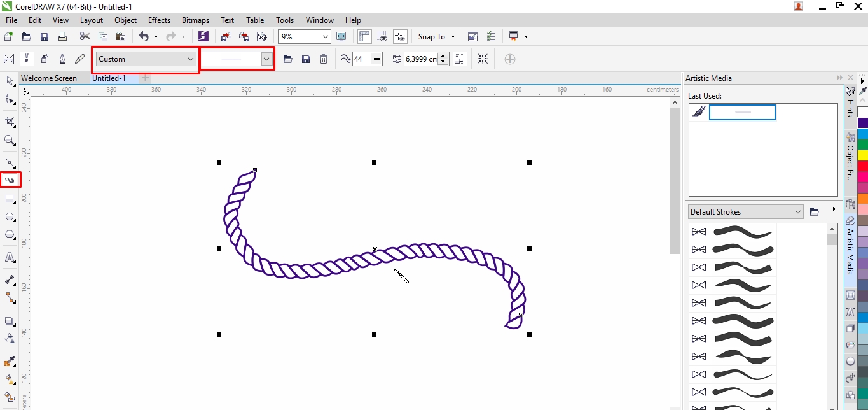Browse for folder in Artistic Media docker
This screenshot has width=868, height=410.
click(815, 211)
